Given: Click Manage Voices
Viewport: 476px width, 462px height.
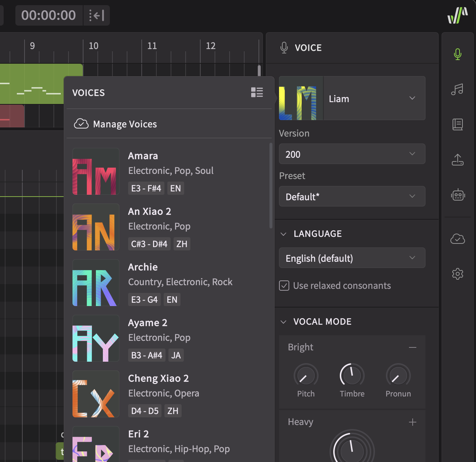Looking at the screenshot, I should coord(125,124).
